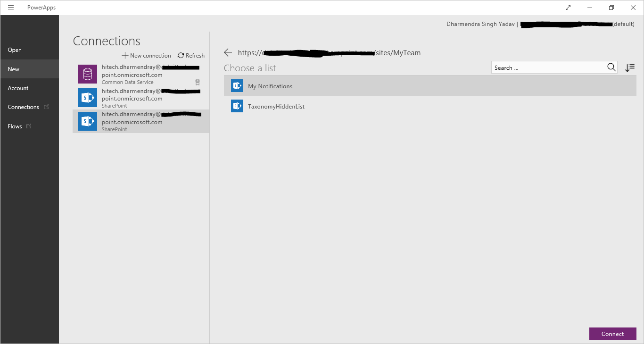The width and height of the screenshot is (644, 344).
Task: Click external link icon next to Flows
Action: (29, 126)
